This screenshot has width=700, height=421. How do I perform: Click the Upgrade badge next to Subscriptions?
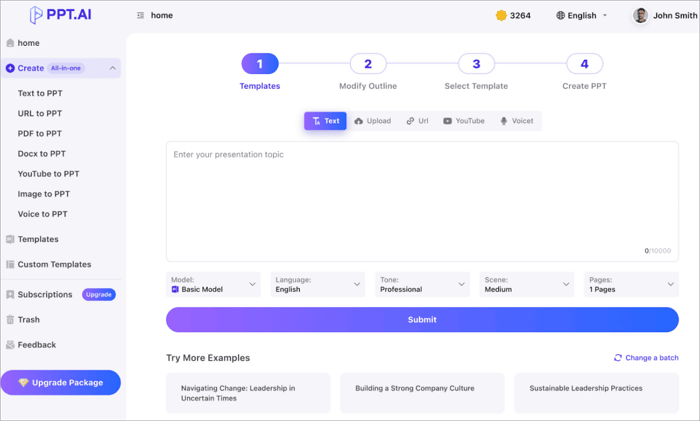(99, 295)
